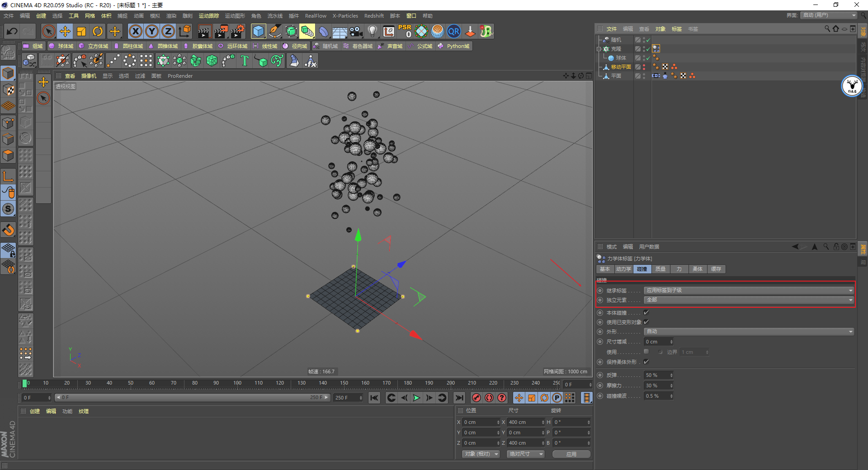Open the 运动图形 menu

click(235, 16)
